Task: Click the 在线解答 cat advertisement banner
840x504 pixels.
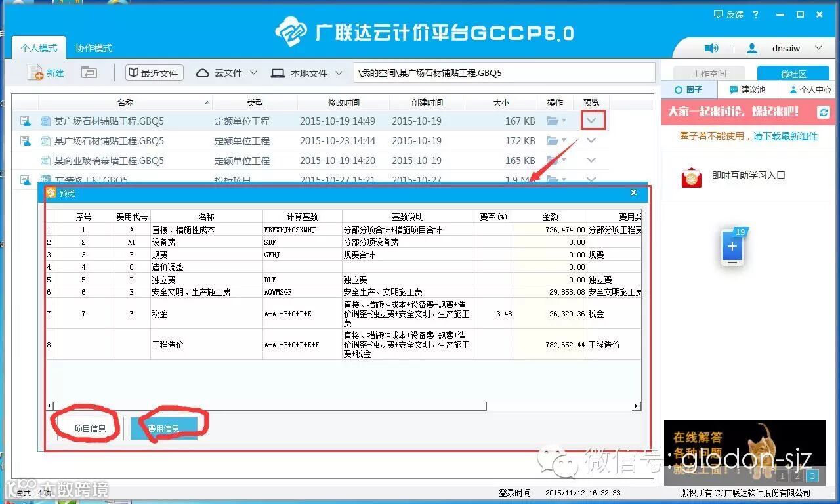Action: point(744,452)
